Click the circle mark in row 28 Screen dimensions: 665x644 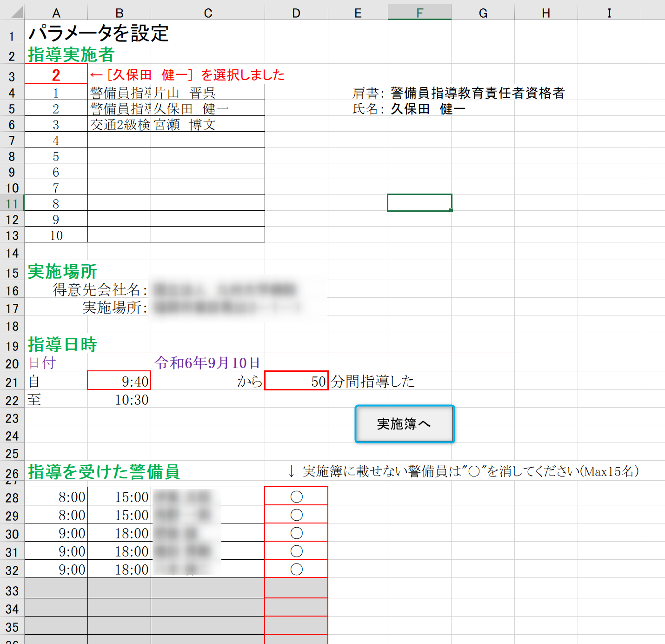pos(296,496)
